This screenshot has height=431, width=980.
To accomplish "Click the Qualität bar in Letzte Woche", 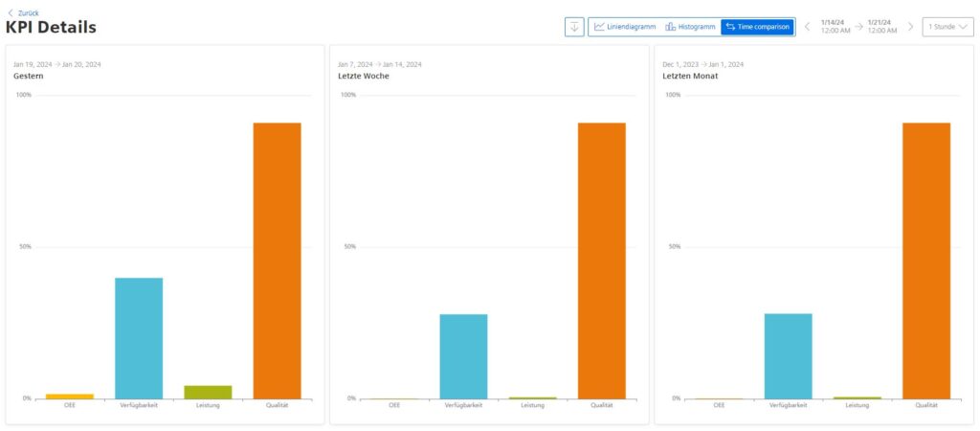I will point(601,261).
